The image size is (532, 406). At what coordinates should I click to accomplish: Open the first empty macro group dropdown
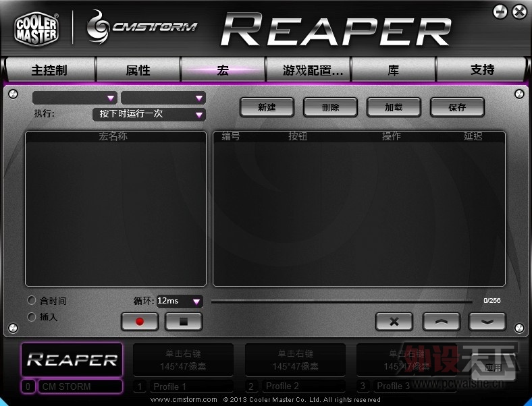(x=75, y=98)
